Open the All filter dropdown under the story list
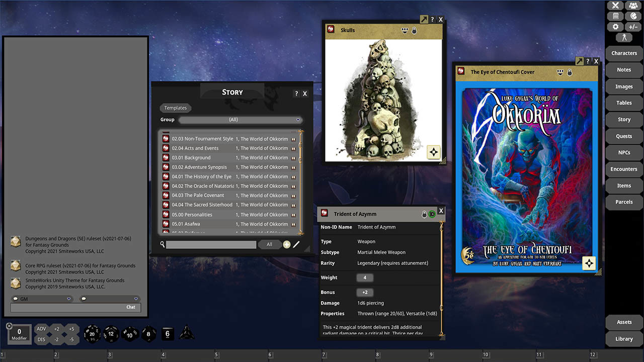Viewport: 644px width, 362px height. 270,244
